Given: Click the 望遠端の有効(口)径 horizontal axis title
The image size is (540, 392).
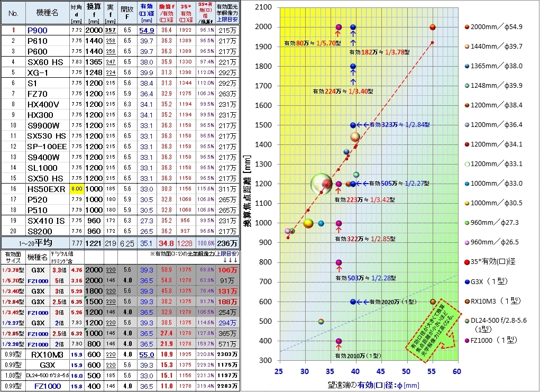Looking at the screenshot, I should pyautogui.click(x=373, y=385).
